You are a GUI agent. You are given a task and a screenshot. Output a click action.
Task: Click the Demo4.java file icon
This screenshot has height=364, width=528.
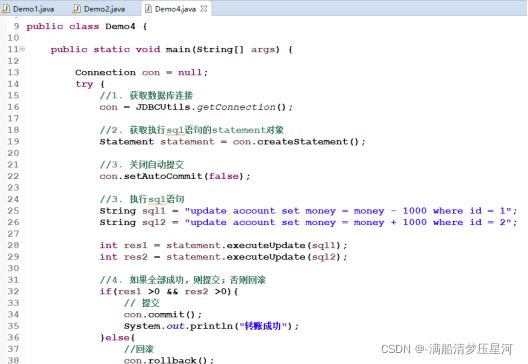148,9
